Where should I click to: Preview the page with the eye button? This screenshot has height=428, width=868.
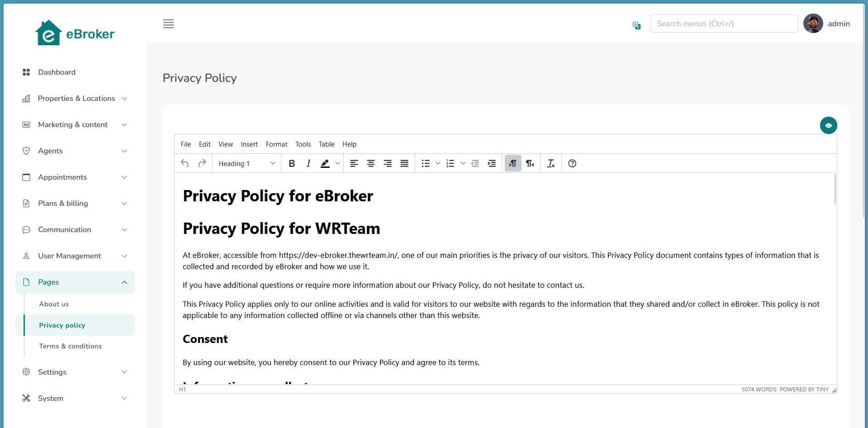pyautogui.click(x=828, y=125)
